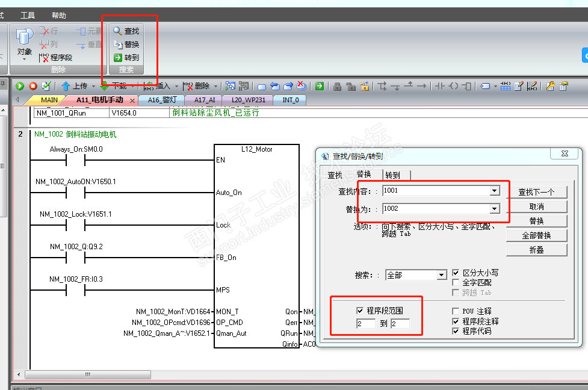Click the Upload (上传) blue arrow icon
This screenshot has width=588, height=390.
click(66, 86)
